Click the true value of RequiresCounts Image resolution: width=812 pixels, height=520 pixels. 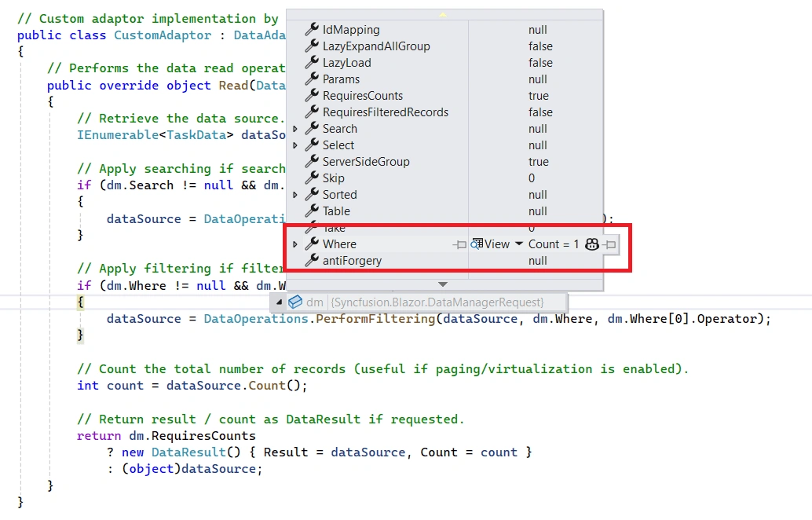(539, 96)
